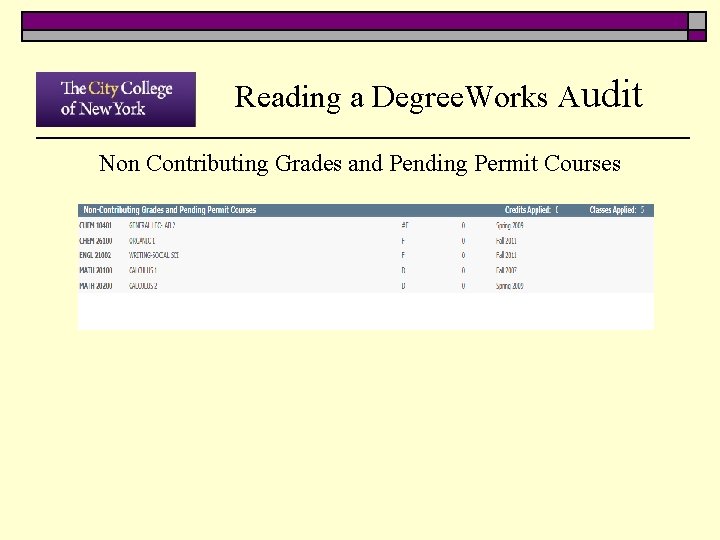Select the CHEM 10401 course row

coord(366,225)
